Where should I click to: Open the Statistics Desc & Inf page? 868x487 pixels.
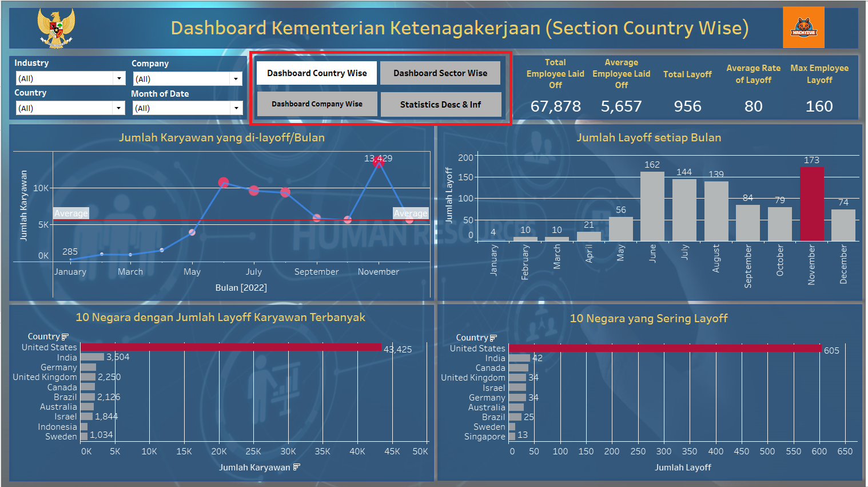(441, 104)
